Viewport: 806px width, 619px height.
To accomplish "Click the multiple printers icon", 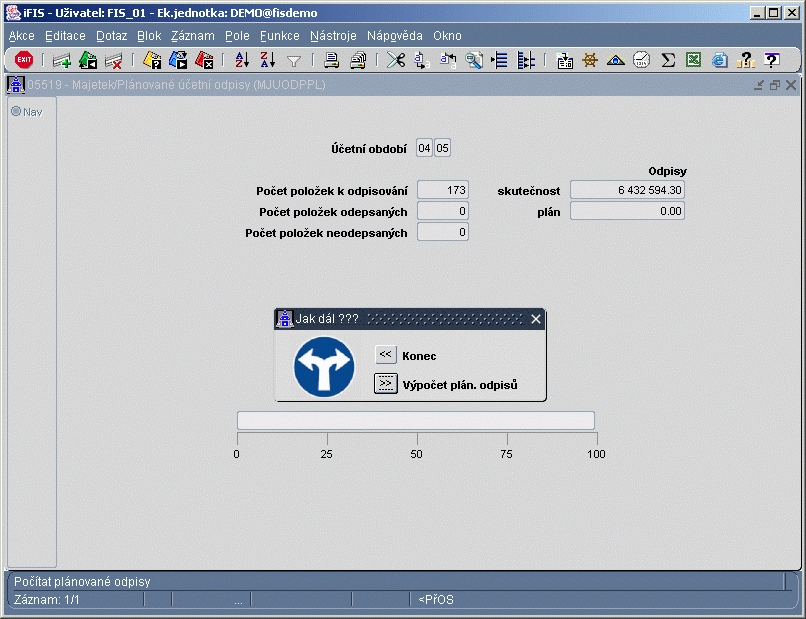I will pyautogui.click(x=358, y=61).
